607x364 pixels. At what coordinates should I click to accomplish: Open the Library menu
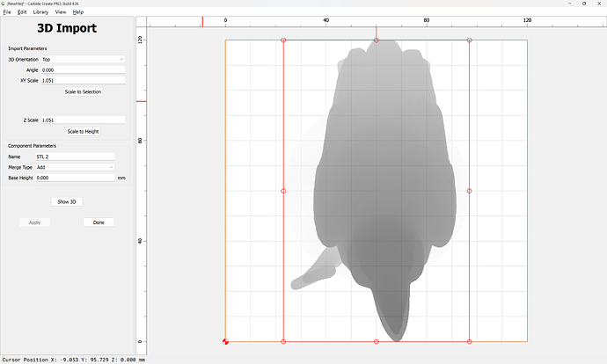[x=40, y=12]
